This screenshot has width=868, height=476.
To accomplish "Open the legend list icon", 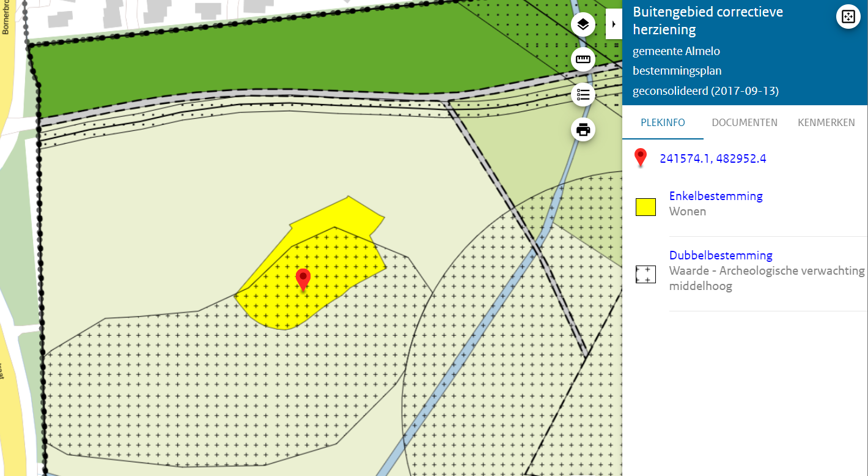I will [x=583, y=95].
